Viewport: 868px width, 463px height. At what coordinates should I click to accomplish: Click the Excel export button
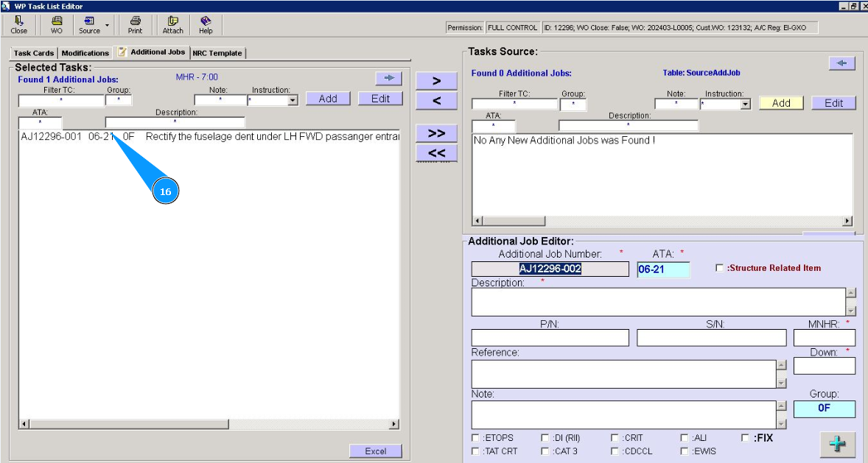pos(375,451)
